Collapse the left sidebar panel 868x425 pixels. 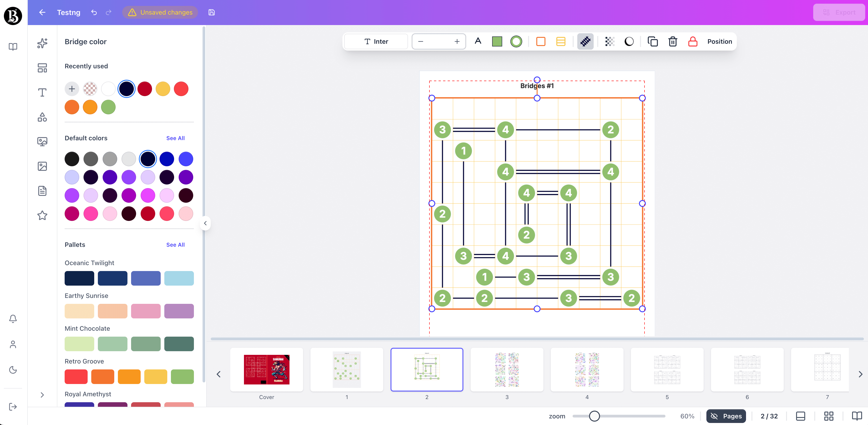[x=205, y=223]
